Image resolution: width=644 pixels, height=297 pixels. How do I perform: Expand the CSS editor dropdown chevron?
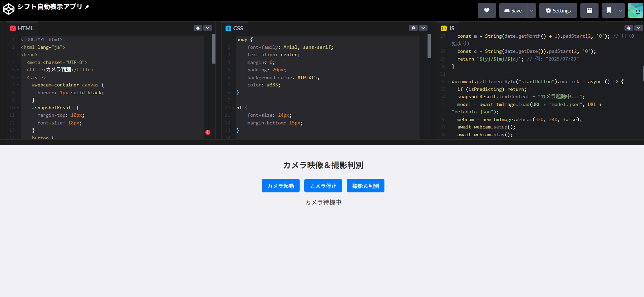coord(423,28)
